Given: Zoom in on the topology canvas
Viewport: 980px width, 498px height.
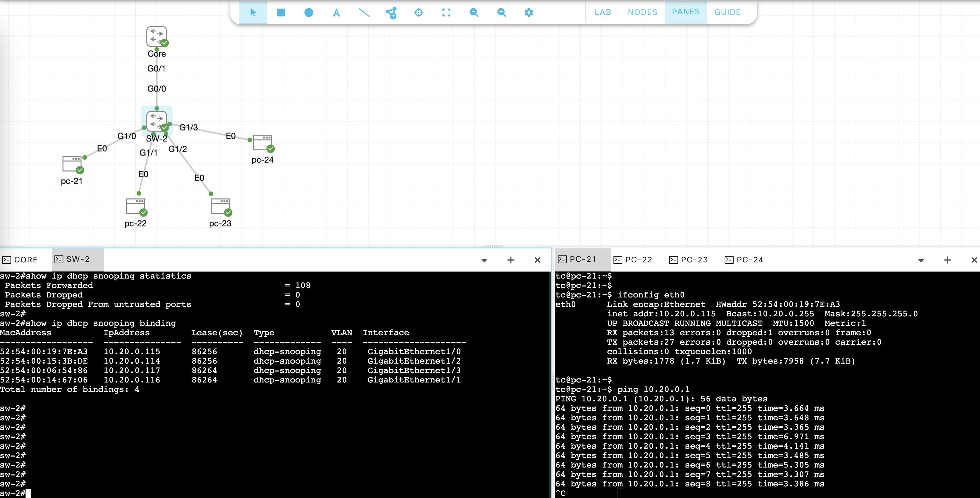Looking at the screenshot, I should [x=501, y=12].
